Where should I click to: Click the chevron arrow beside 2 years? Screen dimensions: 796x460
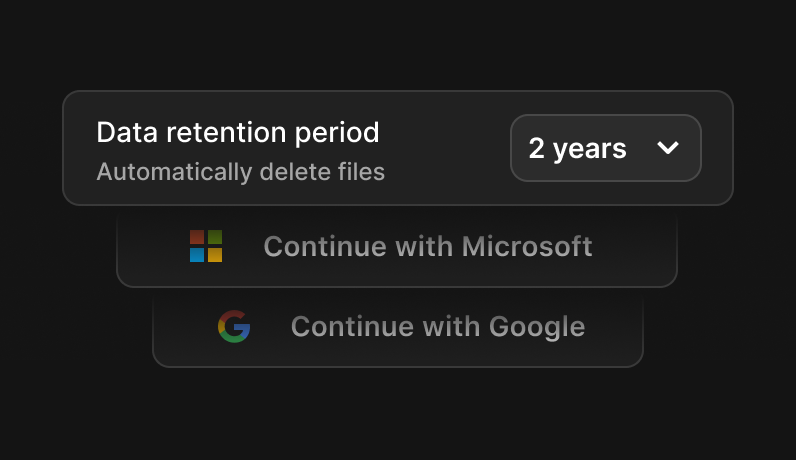pyautogui.click(x=668, y=148)
